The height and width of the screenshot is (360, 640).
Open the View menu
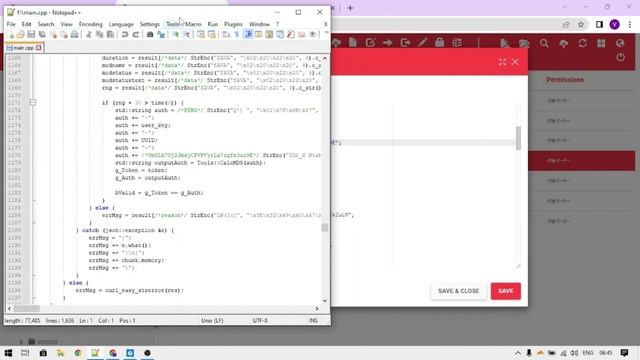67,24
